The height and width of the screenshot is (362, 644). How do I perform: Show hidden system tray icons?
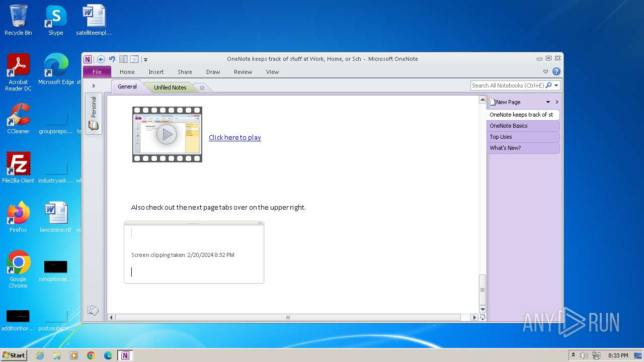[573, 355]
